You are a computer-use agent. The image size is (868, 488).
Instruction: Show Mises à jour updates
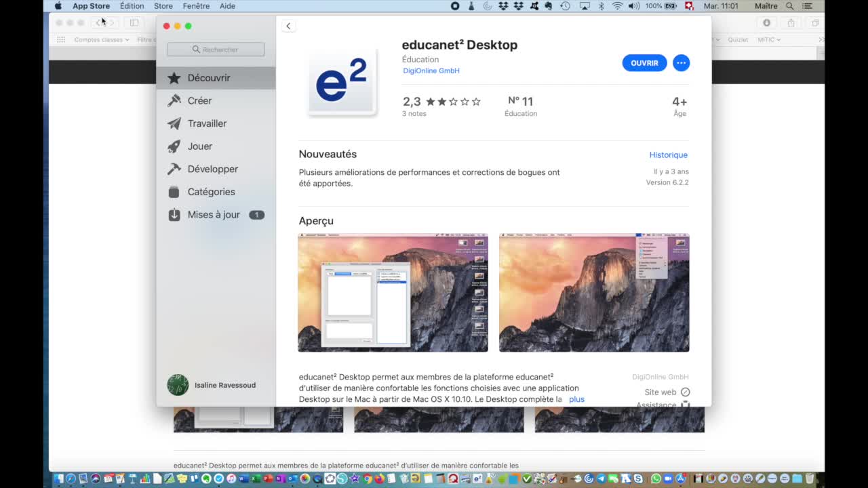click(x=213, y=215)
